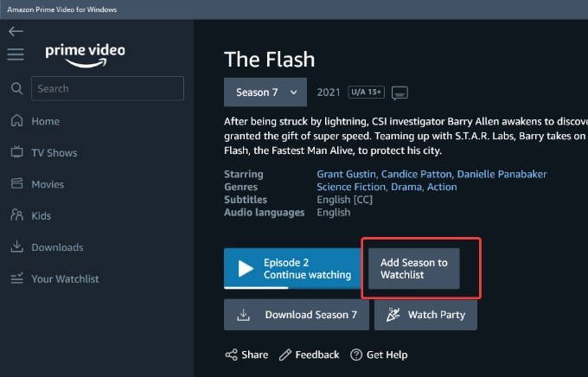588x377 pixels.
Task: Click the Share icon
Action: tap(231, 355)
